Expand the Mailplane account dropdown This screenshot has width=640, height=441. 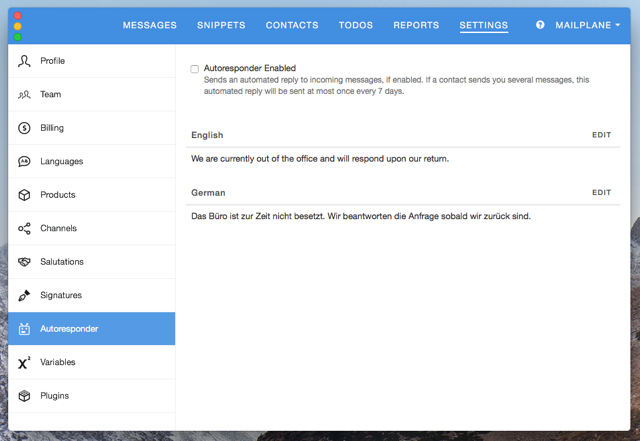point(587,25)
